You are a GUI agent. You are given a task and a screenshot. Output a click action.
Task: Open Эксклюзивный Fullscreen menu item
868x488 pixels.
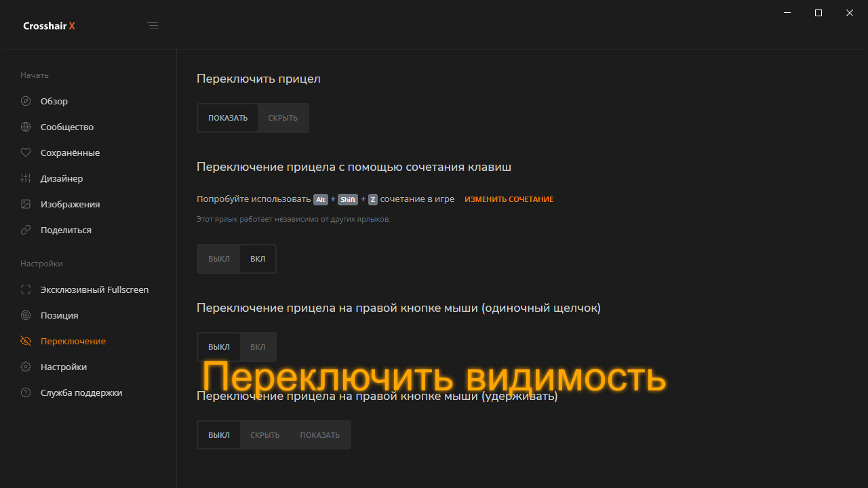(94, 289)
